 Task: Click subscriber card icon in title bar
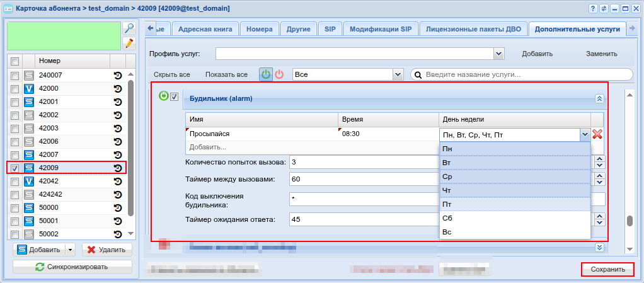click(x=8, y=8)
